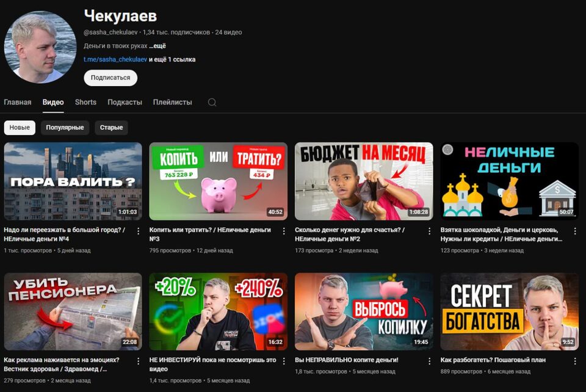Switch sorting to 'Старые'
Viewport: 586px width, 392px height.
(111, 128)
